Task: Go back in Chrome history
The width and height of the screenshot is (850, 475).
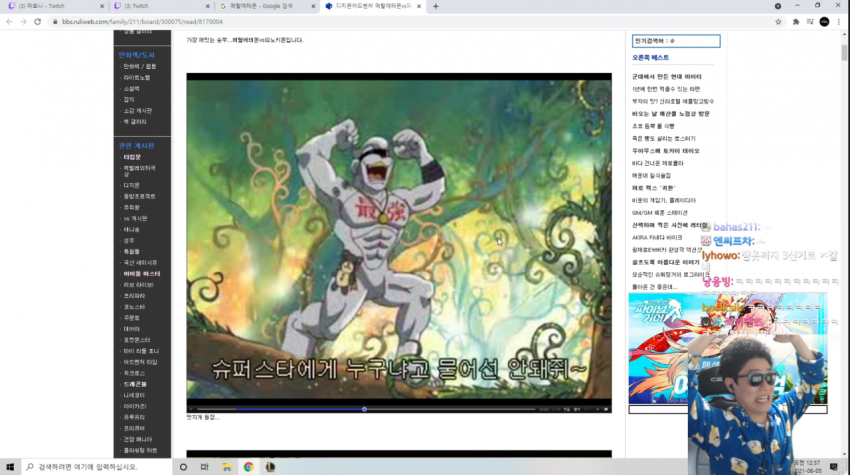Action: point(9,22)
